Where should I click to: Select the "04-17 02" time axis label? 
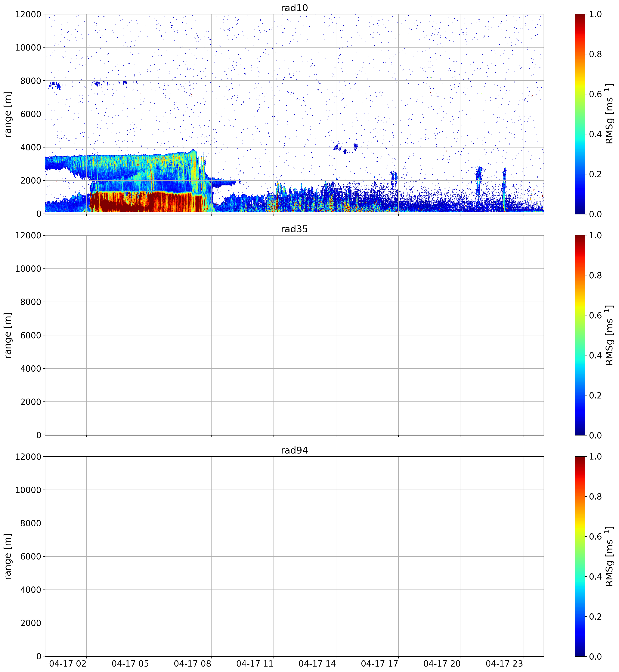click(x=68, y=664)
